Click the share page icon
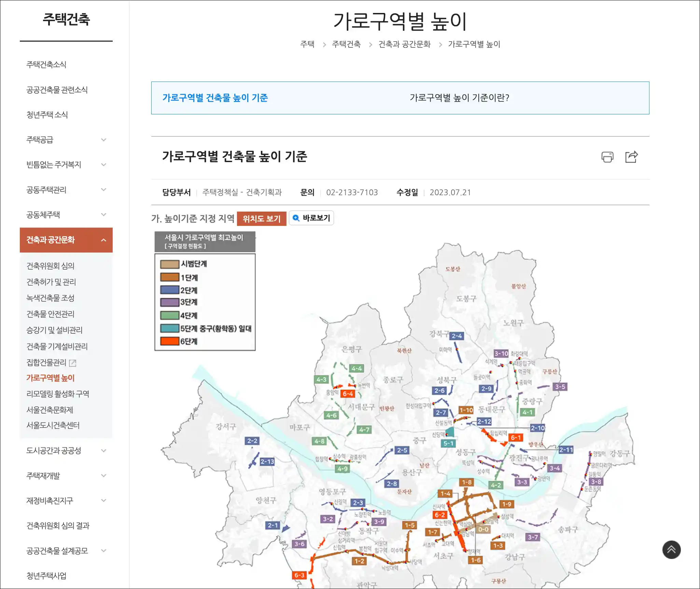 [631, 157]
